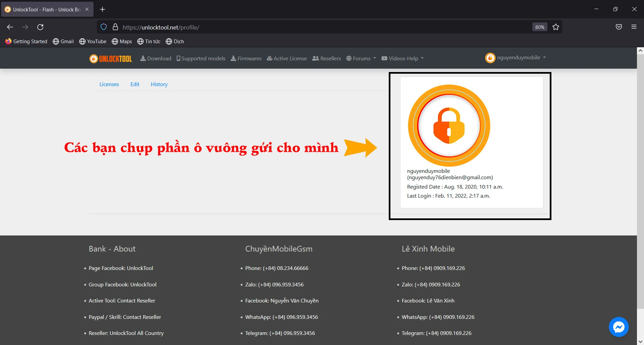
Task: Click the large profile avatar image
Action: click(449, 125)
